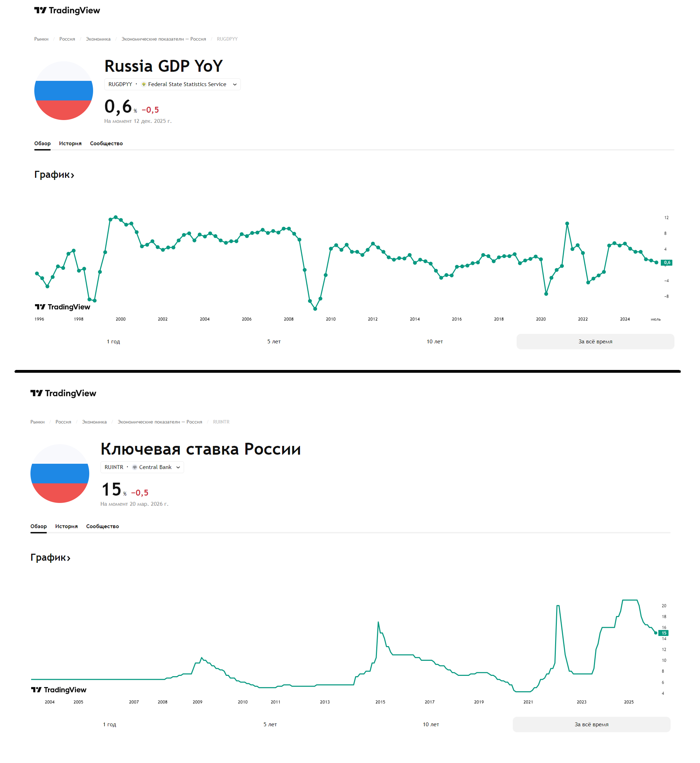Open Экономические показатели — Россия breadcrumb in lower section
The image size is (700, 763).
(160, 422)
